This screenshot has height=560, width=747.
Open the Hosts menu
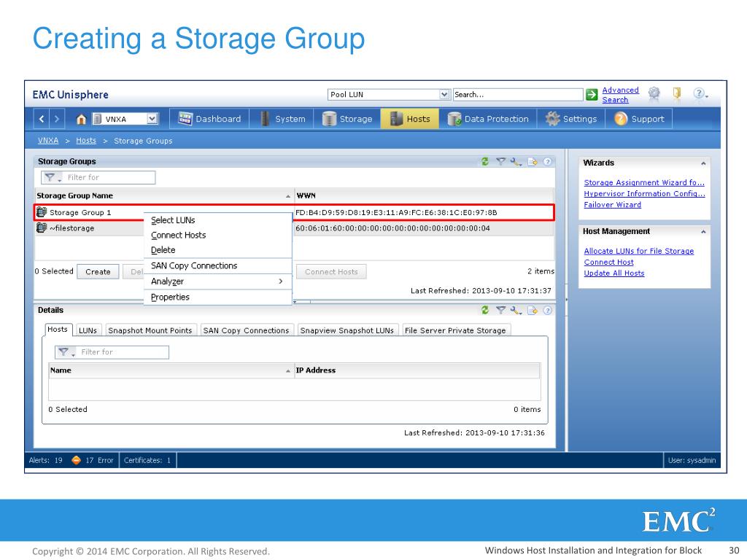click(x=410, y=119)
